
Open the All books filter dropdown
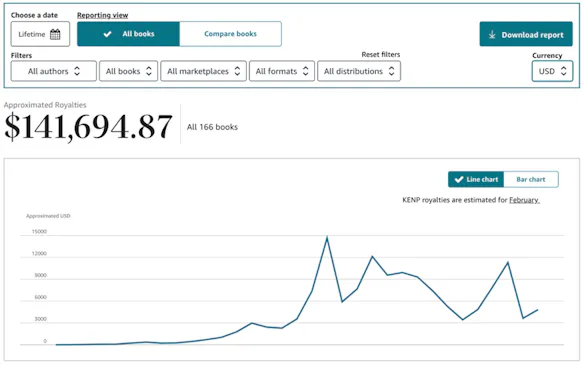pyautogui.click(x=128, y=71)
